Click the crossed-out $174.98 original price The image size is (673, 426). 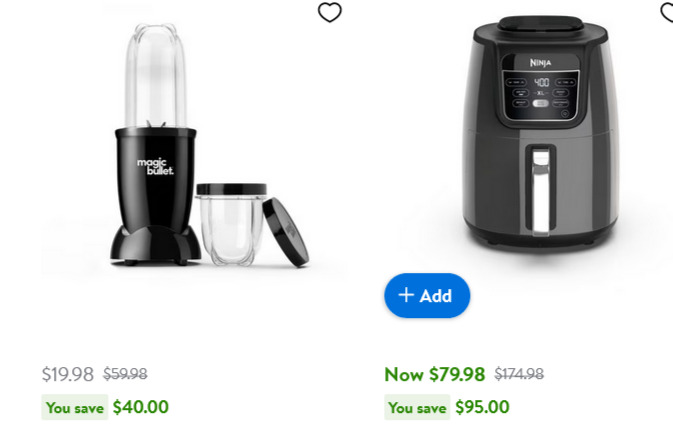coord(519,374)
